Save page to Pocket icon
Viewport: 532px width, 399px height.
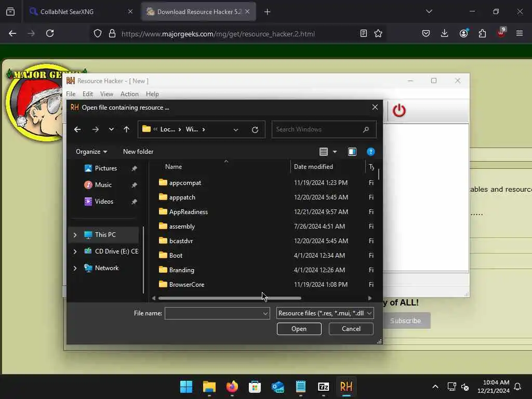point(426,33)
